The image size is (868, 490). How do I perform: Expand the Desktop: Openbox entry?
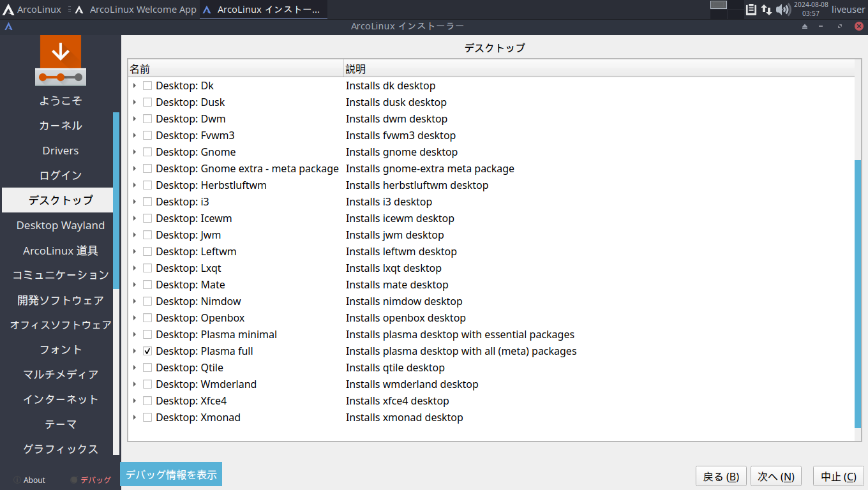click(135, 318)
